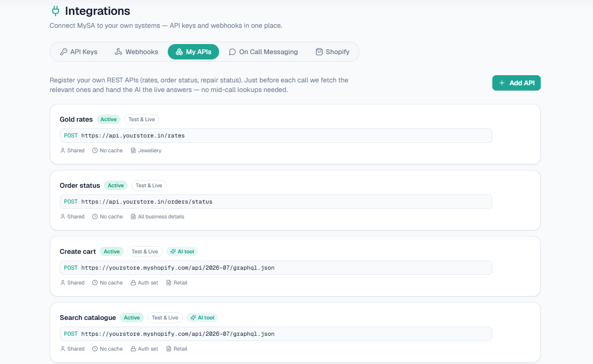Open the On Call Messaging tab
593x364 pixels.
(x=263, y=52)
